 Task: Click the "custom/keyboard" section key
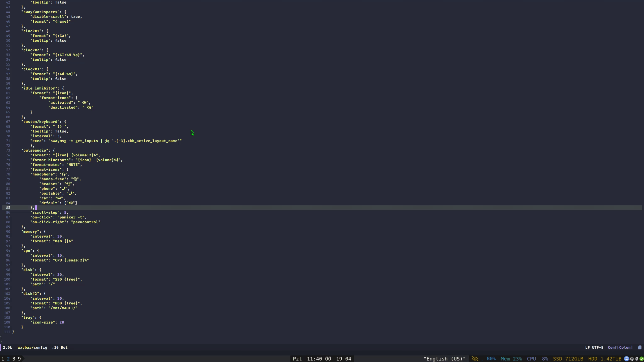pyautogui.click(x=42, y=122)
